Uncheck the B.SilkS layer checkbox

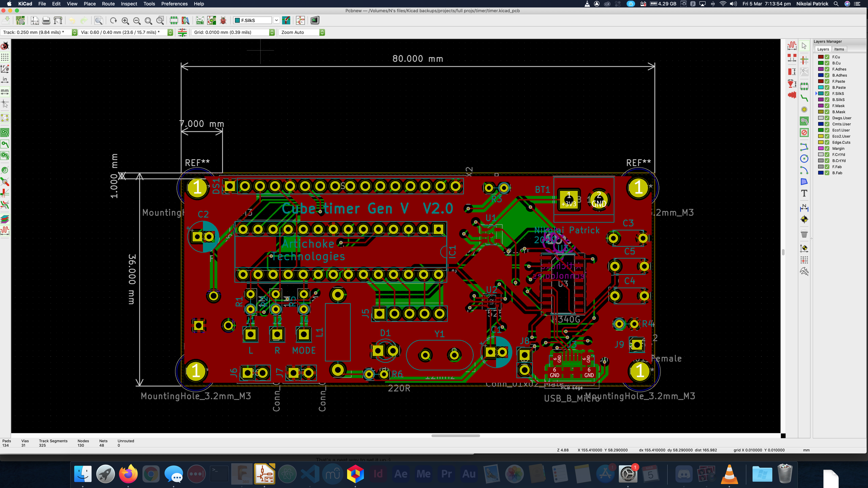click(827, 99)
